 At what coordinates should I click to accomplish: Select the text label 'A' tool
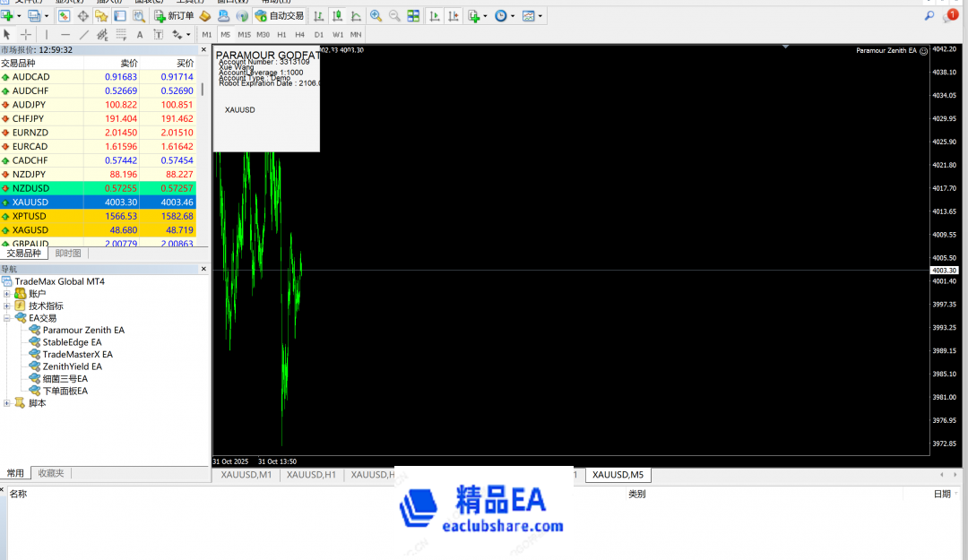(x=139, y=34)
